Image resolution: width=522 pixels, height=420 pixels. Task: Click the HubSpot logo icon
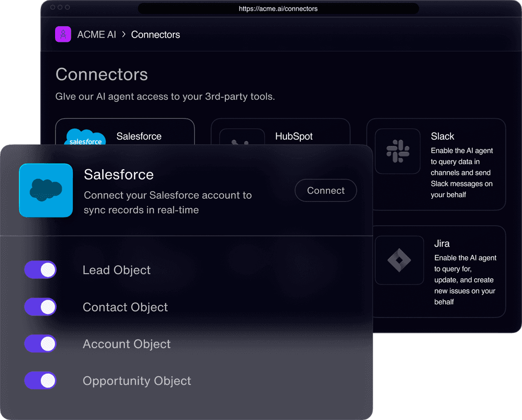point(241,141)
